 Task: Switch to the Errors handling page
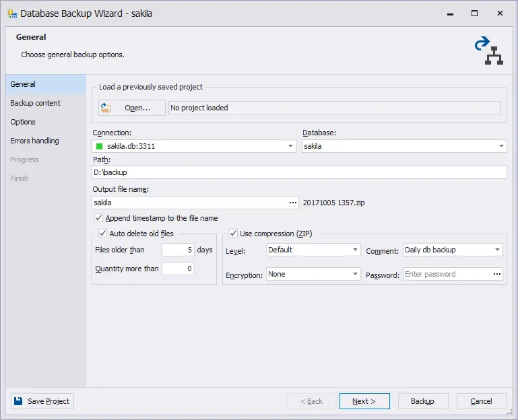click(x=46, y=141)
